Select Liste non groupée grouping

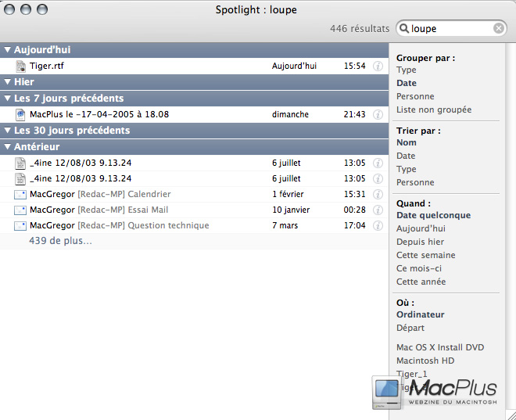[x=434, y=109]
